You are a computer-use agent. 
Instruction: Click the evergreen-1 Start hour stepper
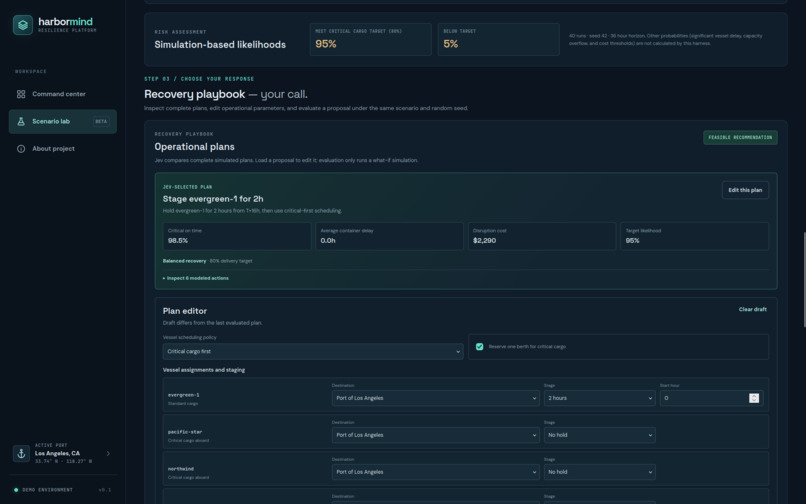[754, 398]
